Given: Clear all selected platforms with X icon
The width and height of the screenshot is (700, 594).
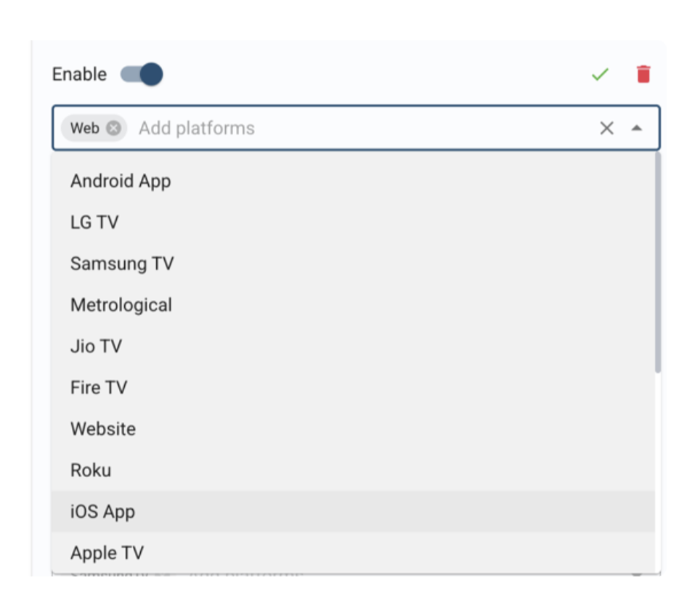Looking at the screenshot, I should (x=607, y=129).
